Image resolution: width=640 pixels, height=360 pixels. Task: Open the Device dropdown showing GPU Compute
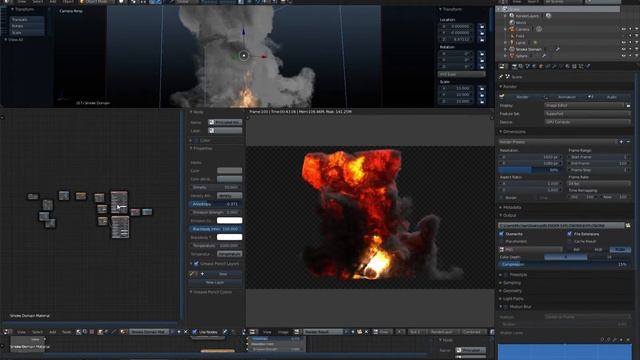[587, 122]
